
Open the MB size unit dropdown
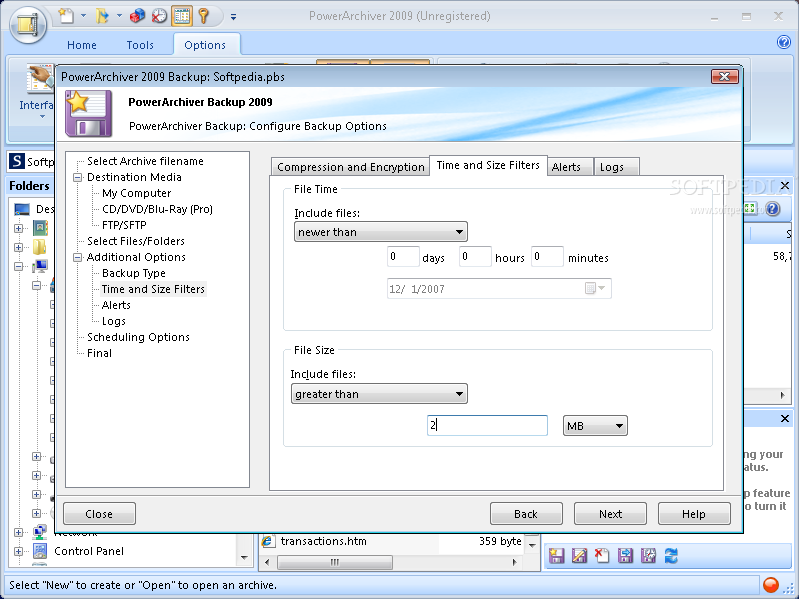tap(595, 426)
